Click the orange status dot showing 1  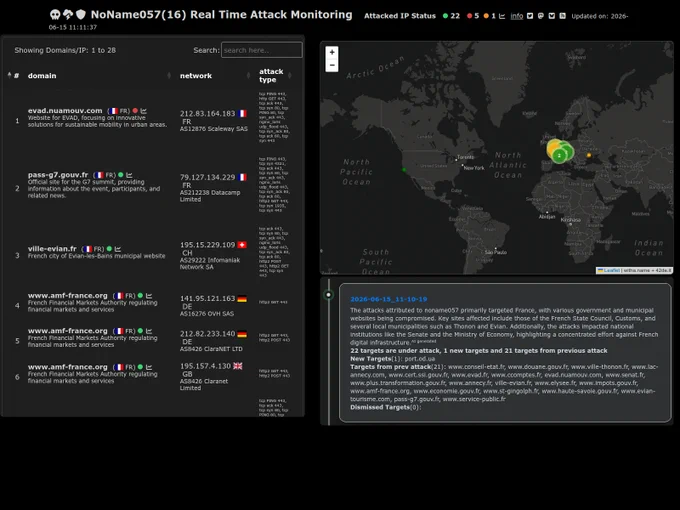(486, 16)
